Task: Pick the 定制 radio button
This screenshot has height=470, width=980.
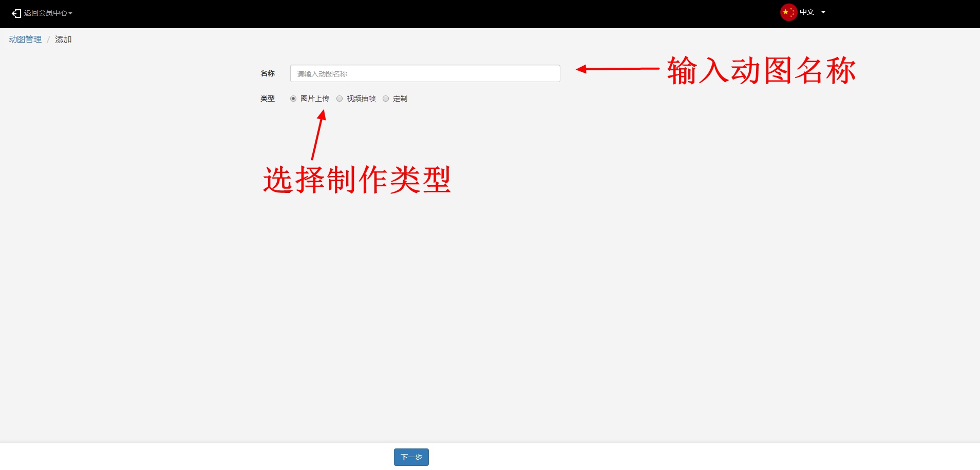Action: pos(386,99)
